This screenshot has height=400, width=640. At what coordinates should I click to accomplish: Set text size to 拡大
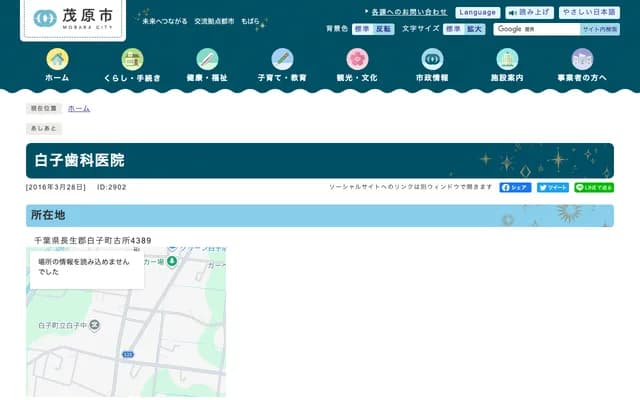pyautogui.click(x=474, y=29)
